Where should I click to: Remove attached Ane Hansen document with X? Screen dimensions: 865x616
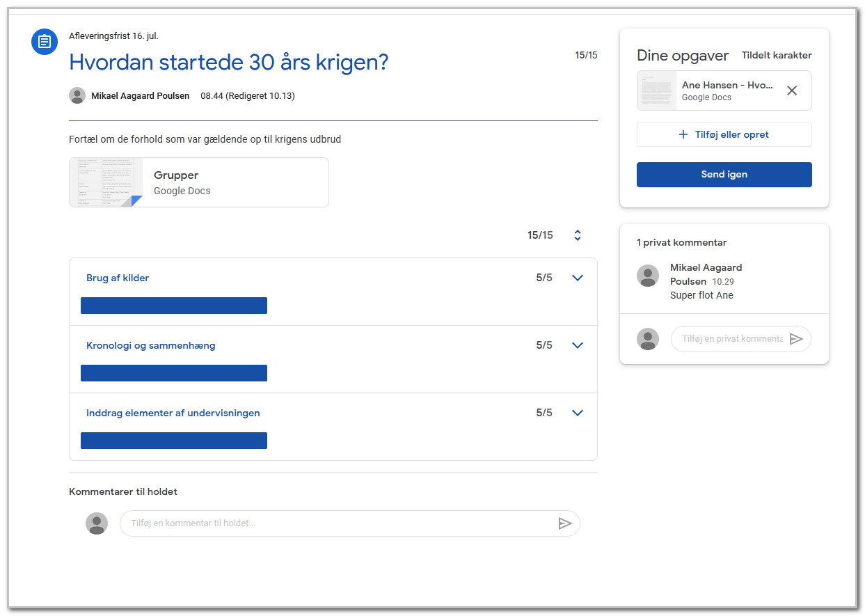(792, 90)
